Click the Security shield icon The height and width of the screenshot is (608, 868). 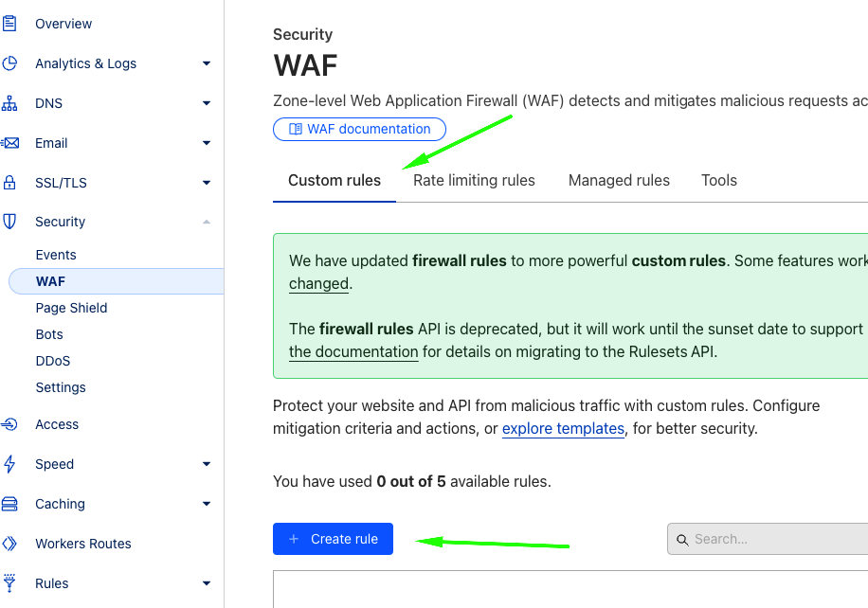point(9,222)
